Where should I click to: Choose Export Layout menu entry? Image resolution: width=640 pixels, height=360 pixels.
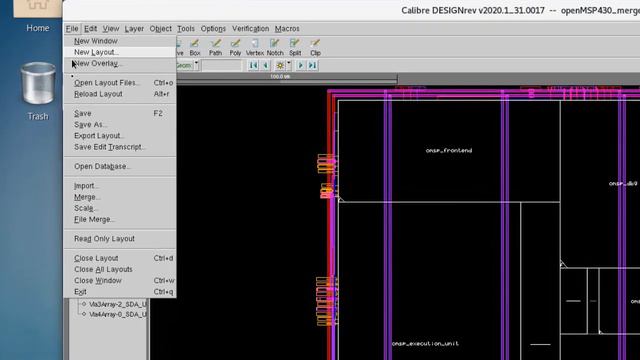(x=120, y=136)
